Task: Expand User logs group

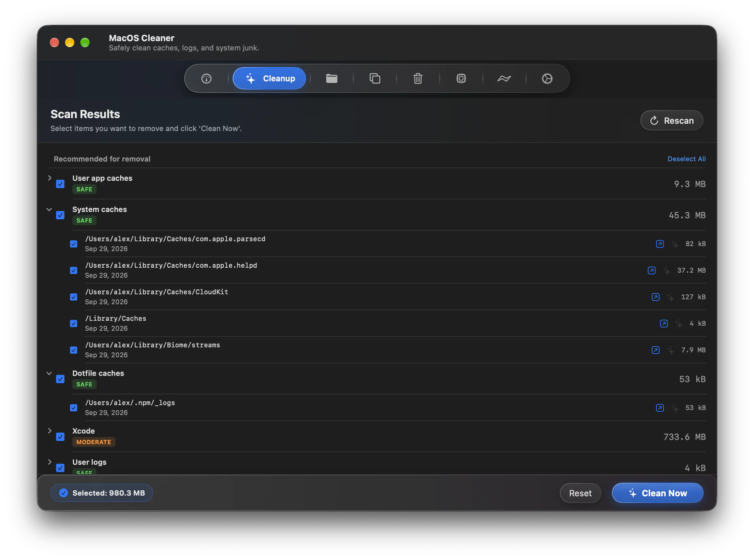Action: tap(49, 462)
